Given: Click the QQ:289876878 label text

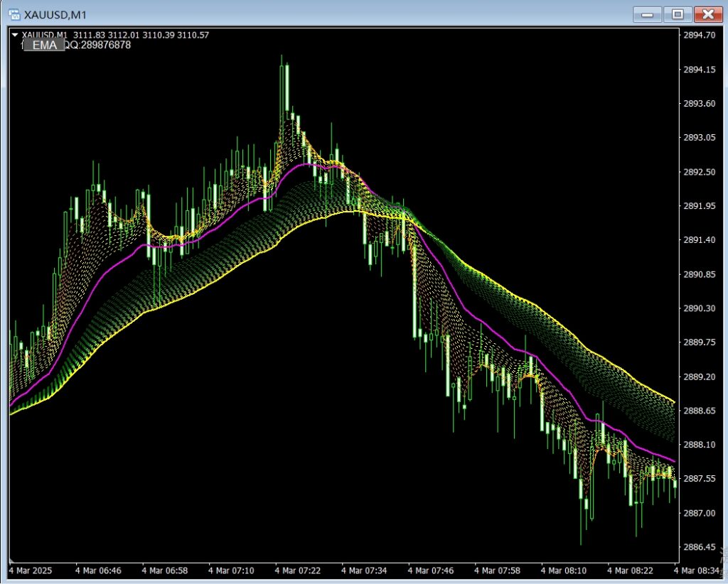Looking at the screenshot, I should [x=97, y=45].
